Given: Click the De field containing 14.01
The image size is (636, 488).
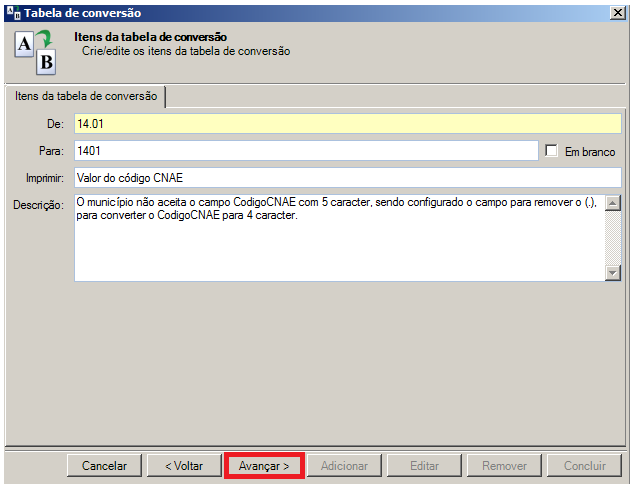Looking at the screenshot, I should [x=348, y=124].
